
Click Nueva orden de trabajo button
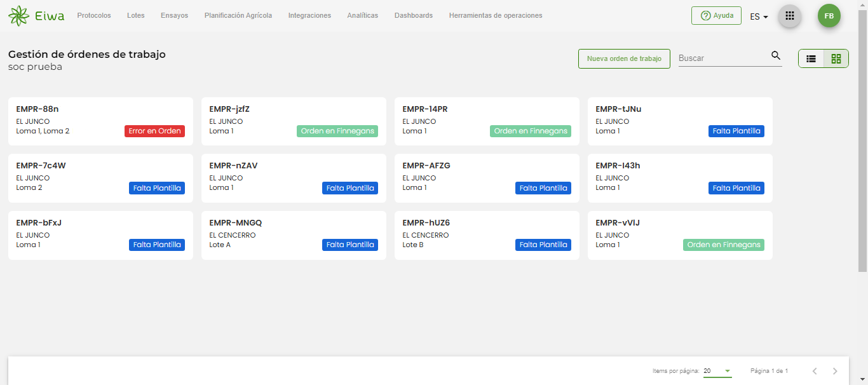623,58
